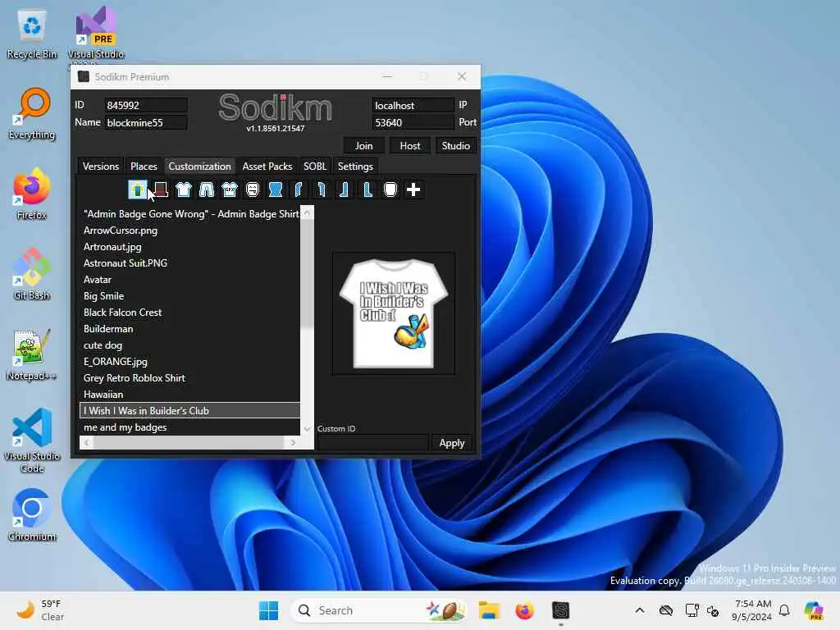The width and height of the screenshot is (840, 630).
Task: Open the Chromium desktop shortcut
Action: point(32,515)
